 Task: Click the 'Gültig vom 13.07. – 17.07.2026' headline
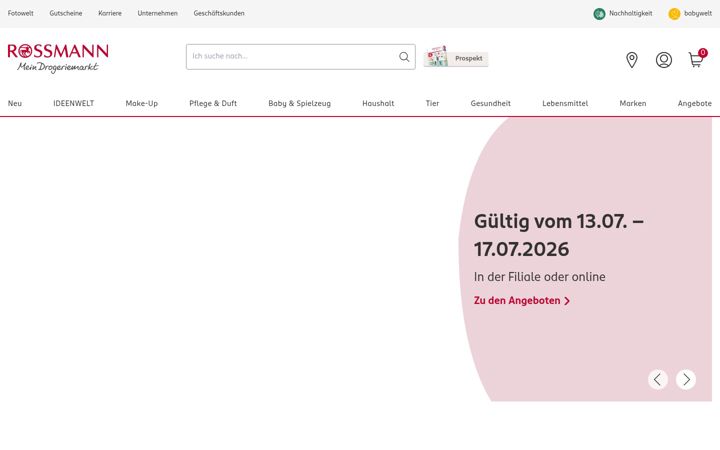(x=558, y=235)
